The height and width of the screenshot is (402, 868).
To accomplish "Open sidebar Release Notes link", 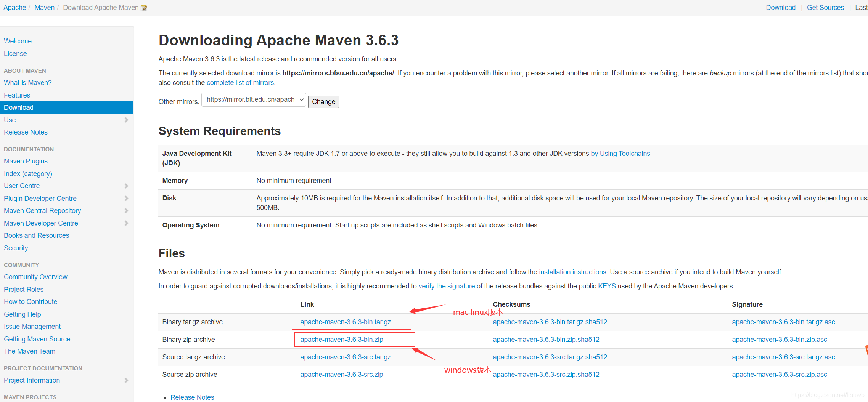I will [26, 132].
